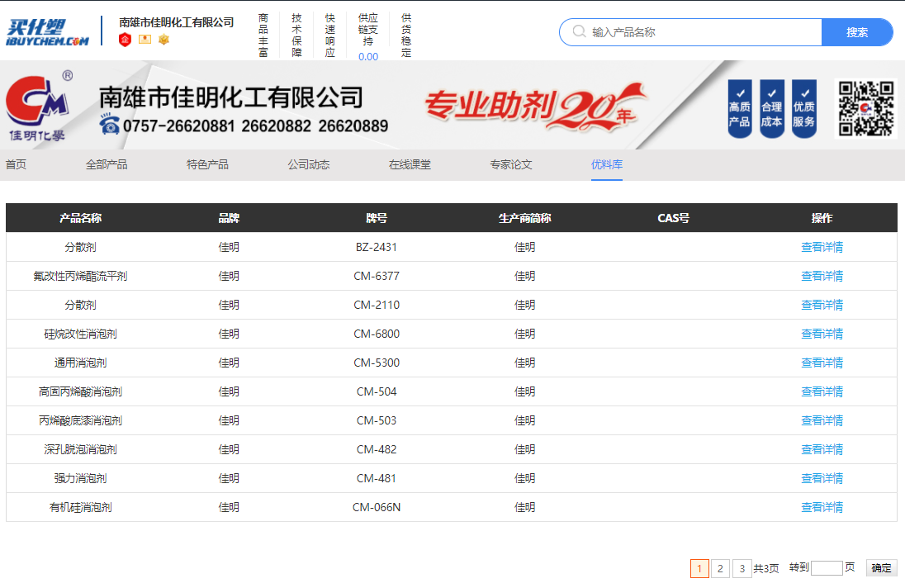Viewport: 905px width, 588px height.
Task: Go to the 在线课堂 tab
Action: pos(410,165)
